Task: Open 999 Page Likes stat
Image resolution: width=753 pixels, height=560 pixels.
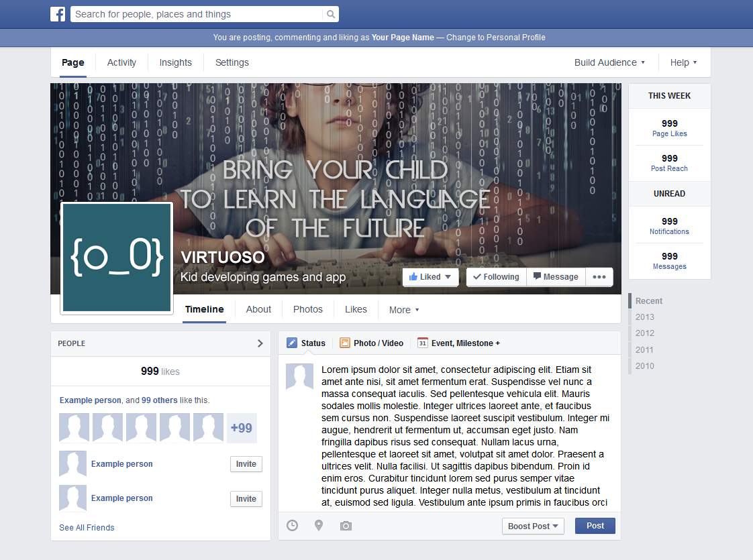Action: tap(669, 127)
